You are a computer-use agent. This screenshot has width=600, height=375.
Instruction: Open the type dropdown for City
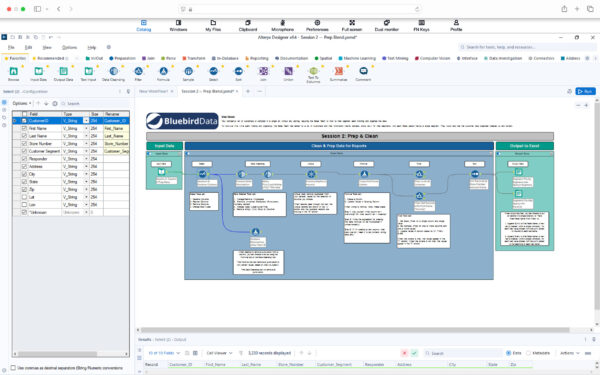click(x=86, y=174)
